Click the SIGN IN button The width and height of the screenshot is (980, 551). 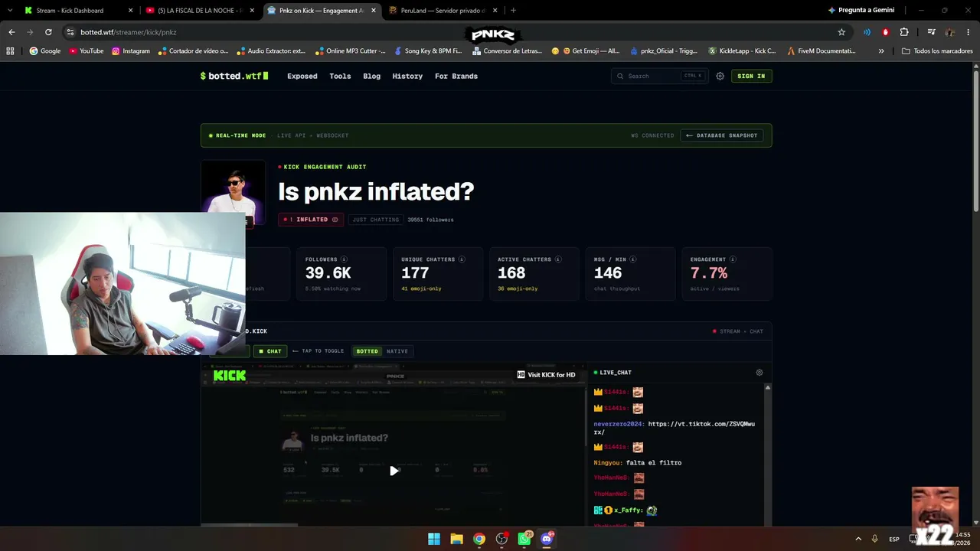point(751,76)
